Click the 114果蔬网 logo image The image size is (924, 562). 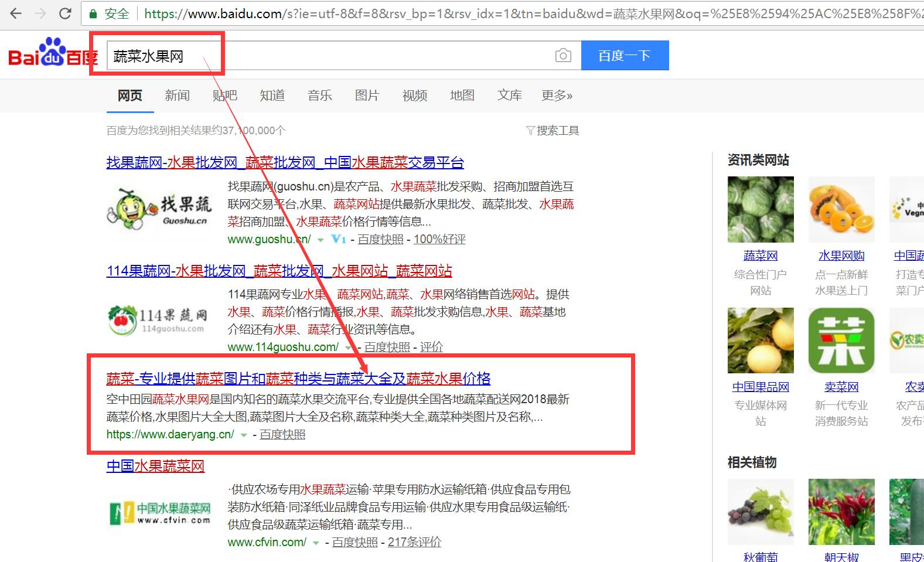pyautogui.click(x=159, y=320)
